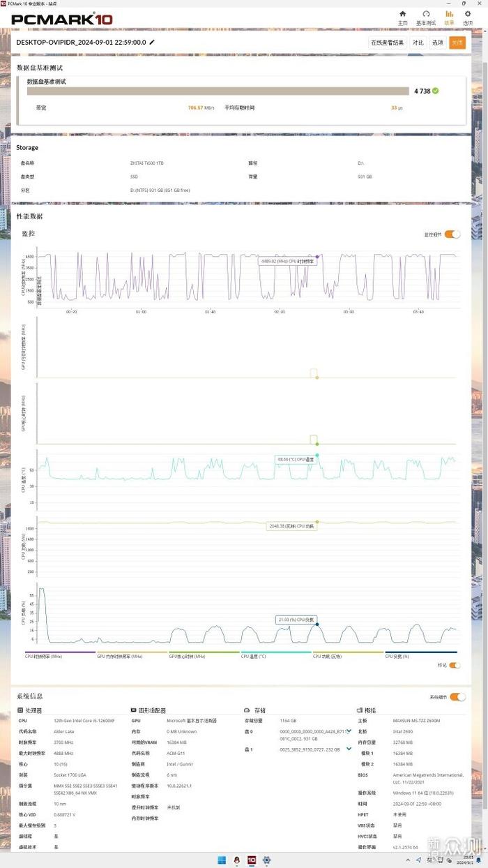Select the CPU power legend item

347,655
